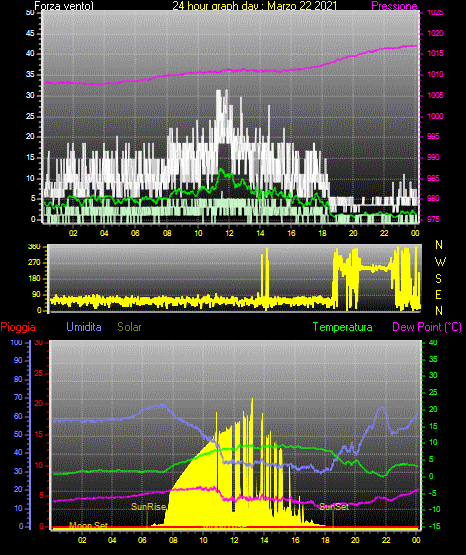Click the 18 hour tick on lower graph
The image size is (466, 555).
point(325,540)
